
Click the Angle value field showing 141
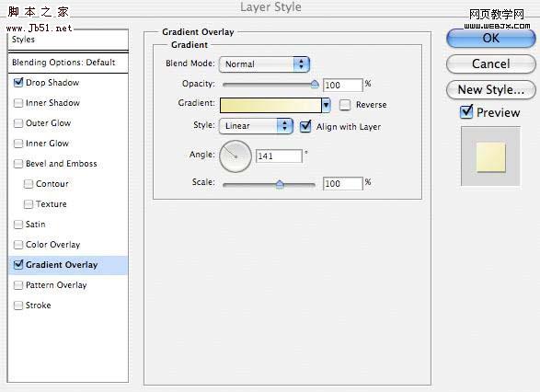279,156
